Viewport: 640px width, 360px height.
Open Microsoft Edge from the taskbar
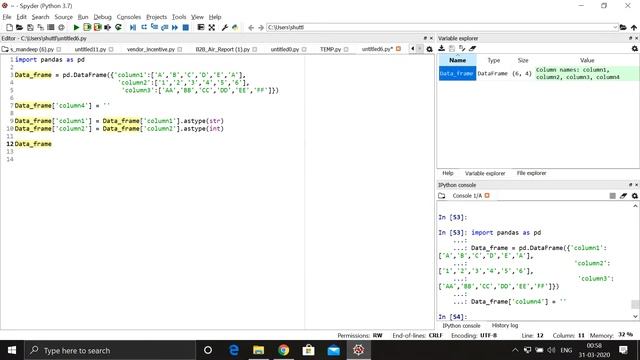(233, 350)
